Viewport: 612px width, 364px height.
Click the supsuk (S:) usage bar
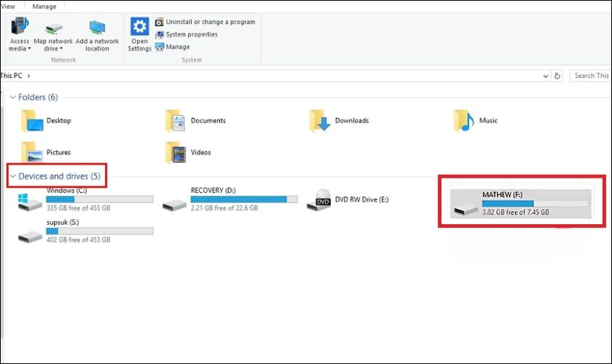[100, 231]
